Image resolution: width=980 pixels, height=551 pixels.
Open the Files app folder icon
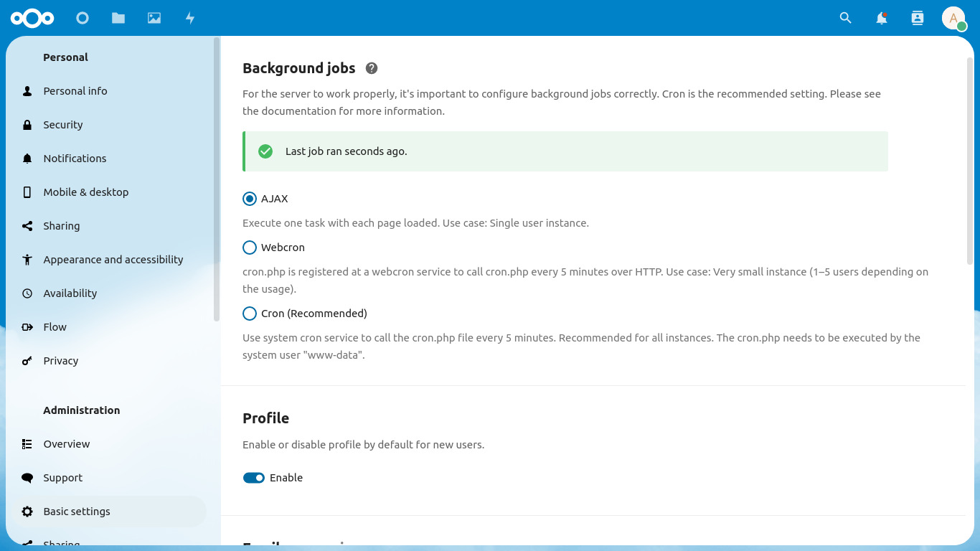click(118, 18)
